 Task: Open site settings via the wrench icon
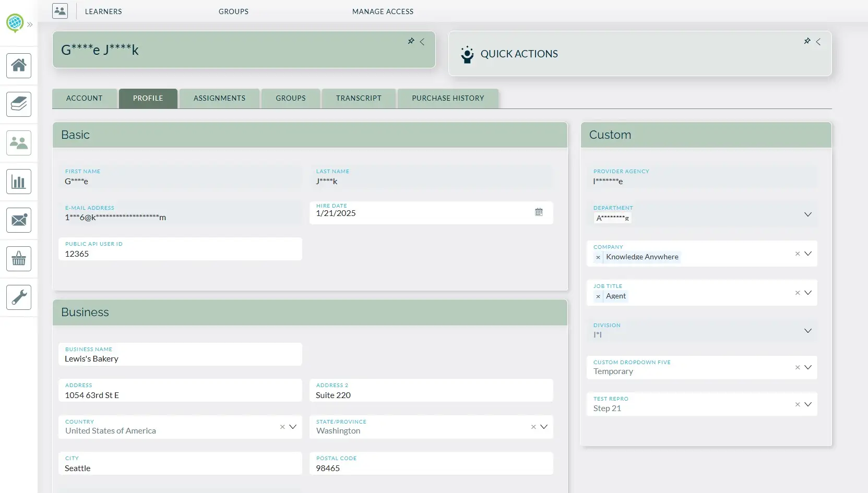pos(19,297)
